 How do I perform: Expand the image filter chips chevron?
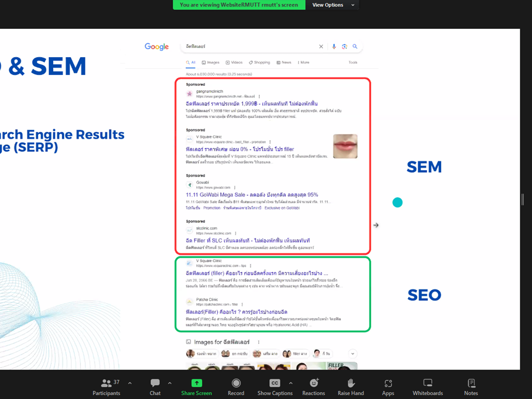pos(352,354)
